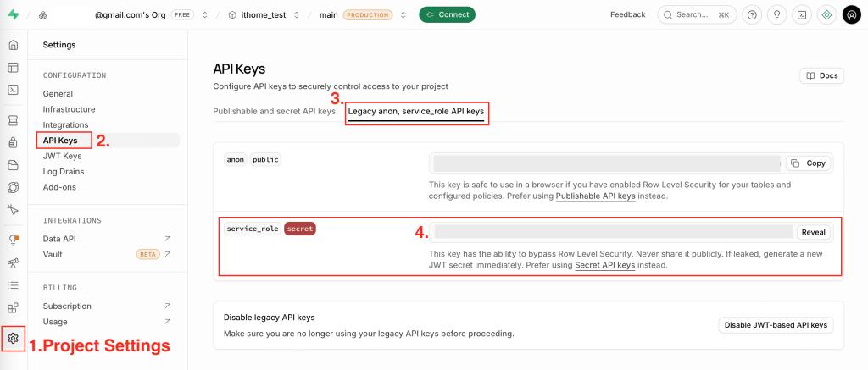The image size is (868, 370).
Task: Click the main branch name
Action: click(x=328, y=15)
